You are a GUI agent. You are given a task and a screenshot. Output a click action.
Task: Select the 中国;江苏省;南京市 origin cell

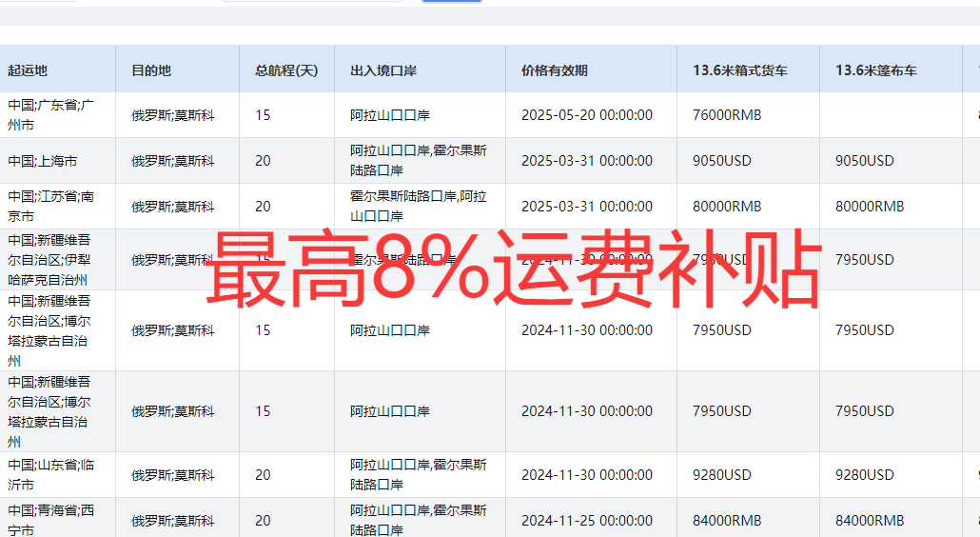[51, 207]
